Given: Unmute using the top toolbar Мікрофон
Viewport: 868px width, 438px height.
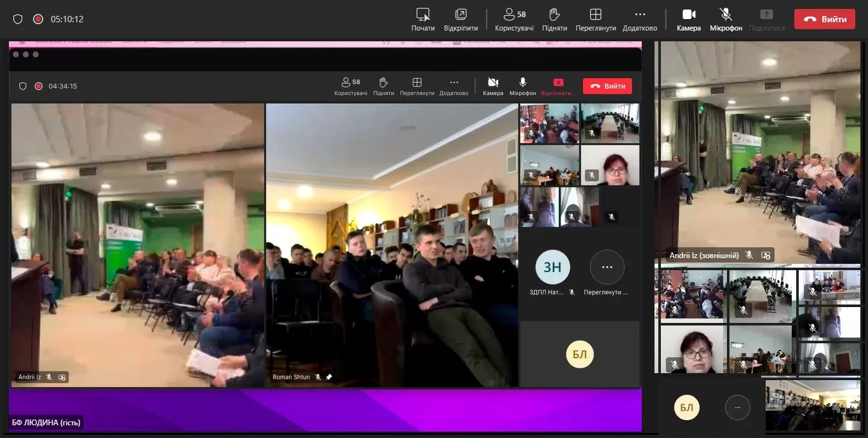Looking at the screenshot, I should pyautogui.click(x=726, y=19).
